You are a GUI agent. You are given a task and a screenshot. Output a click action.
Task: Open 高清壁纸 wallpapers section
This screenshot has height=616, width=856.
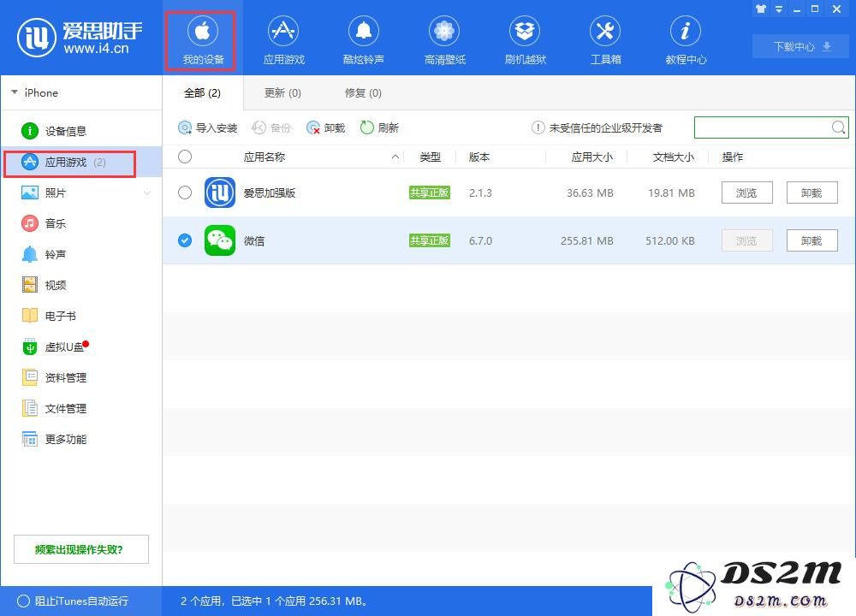444,41
